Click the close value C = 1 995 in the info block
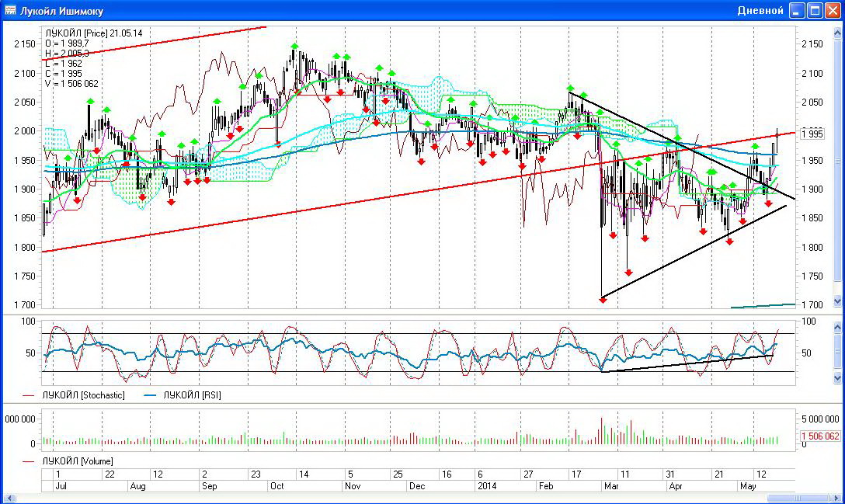The width and height of the screenshot is (845, 504). 64,74
